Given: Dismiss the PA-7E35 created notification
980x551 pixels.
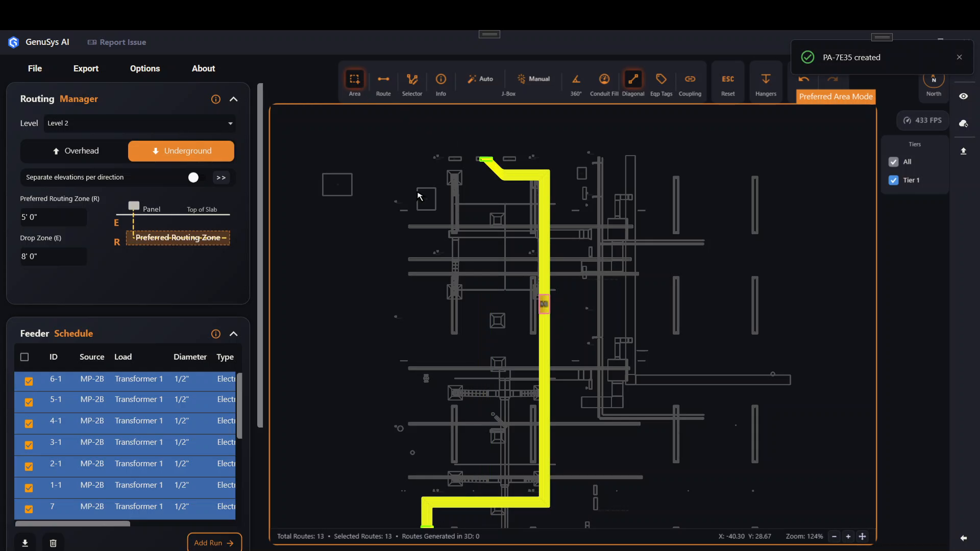Looking at the screenshot, I should point(959,57).
